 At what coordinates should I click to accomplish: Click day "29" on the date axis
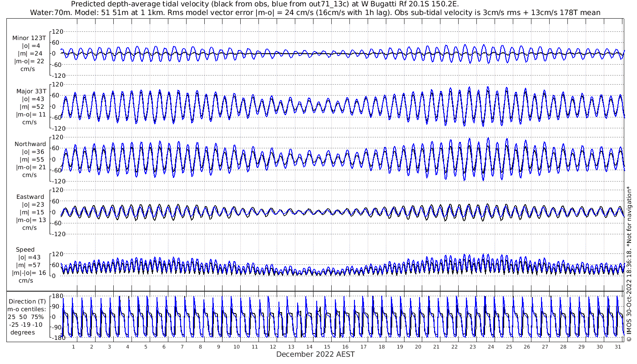coord(581,347)
